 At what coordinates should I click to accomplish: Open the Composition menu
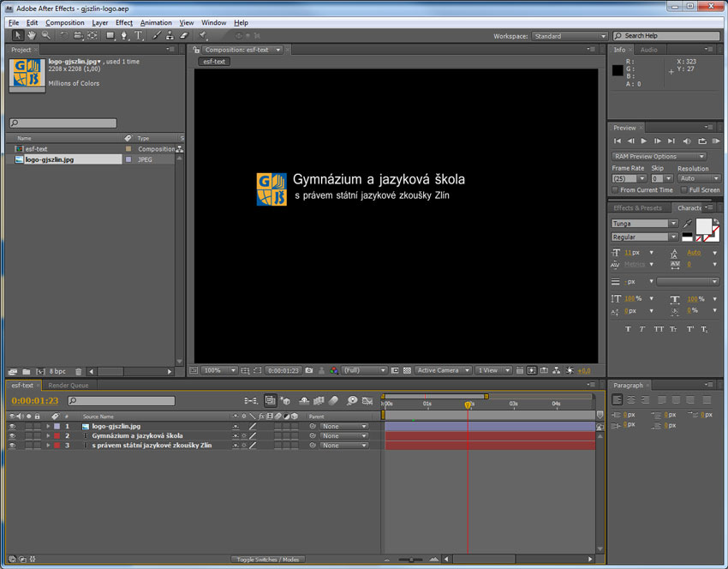pyautogui.click(x=64, y=22)
